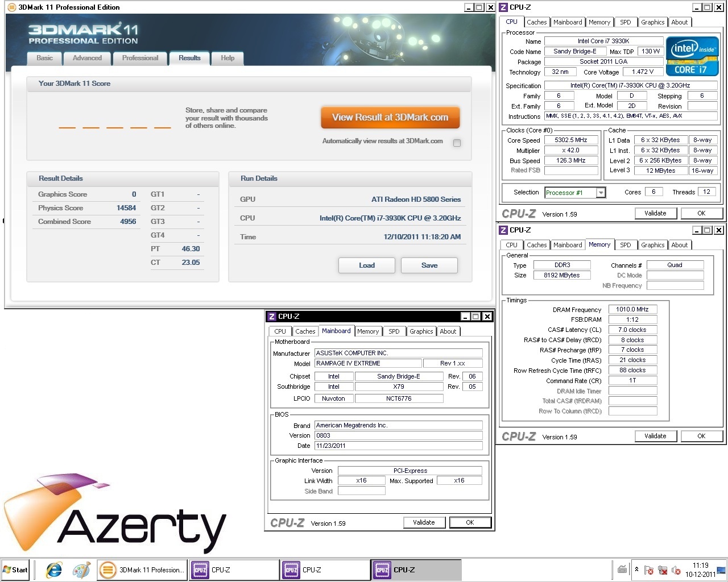728x582 pixels.
Task: Click the Show Desktop icon beside the clock
Action: click(722, 570)
